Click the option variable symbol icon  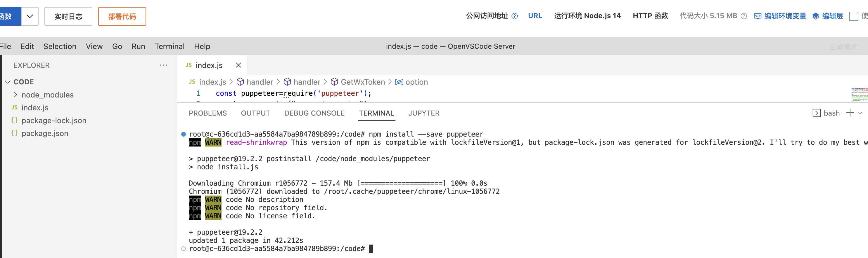click(x=399, y=82)
